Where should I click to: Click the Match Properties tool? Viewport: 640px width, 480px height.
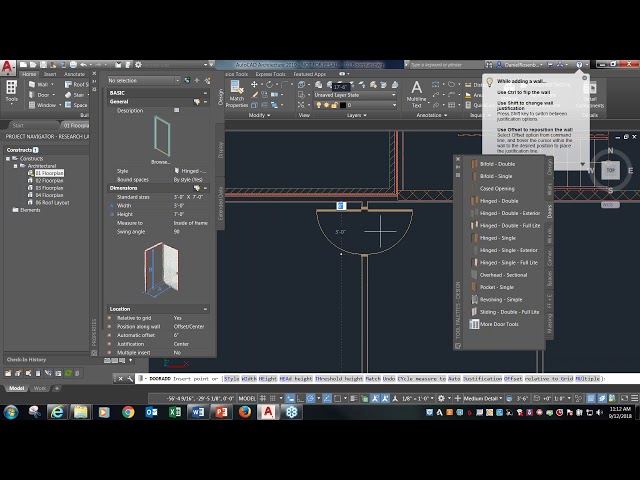coord(237,94)
